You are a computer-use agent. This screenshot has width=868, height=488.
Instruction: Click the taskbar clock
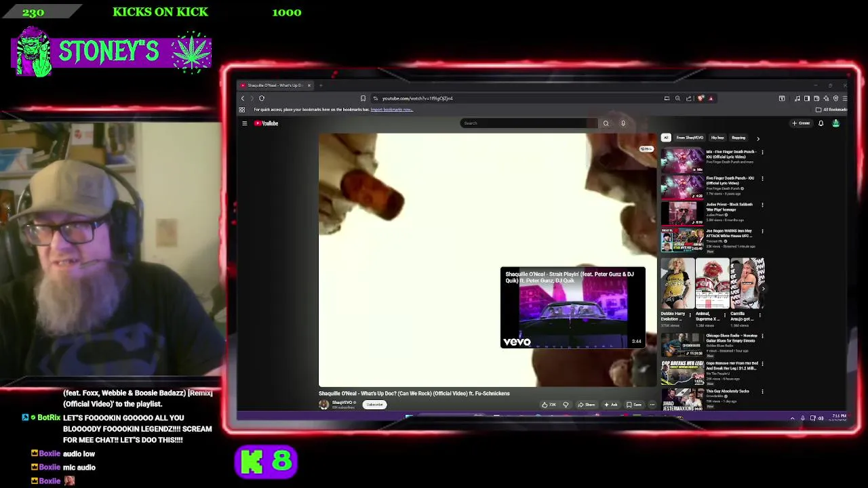(839, 418)
